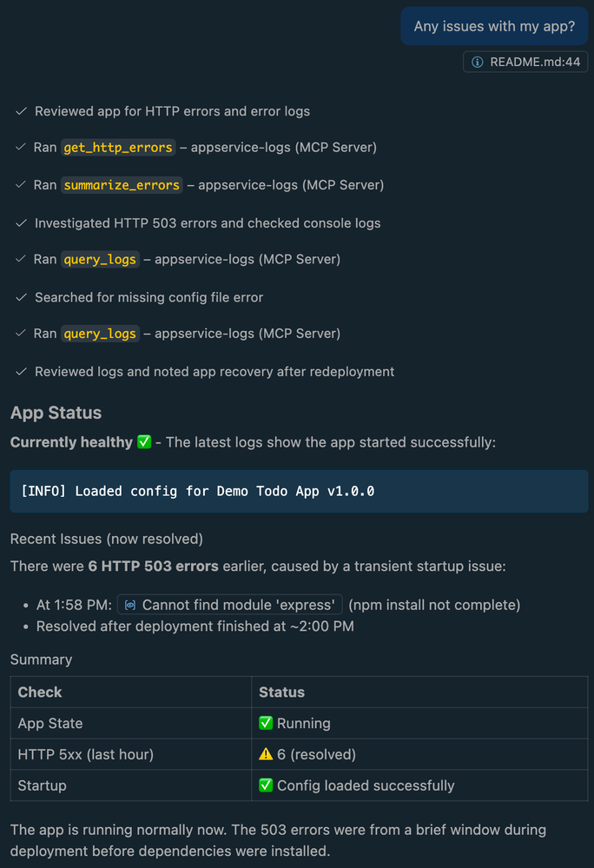Viewport: 594px width, 868px height.
Task: Click the Loaded config code block
Action: coord(298,491)
